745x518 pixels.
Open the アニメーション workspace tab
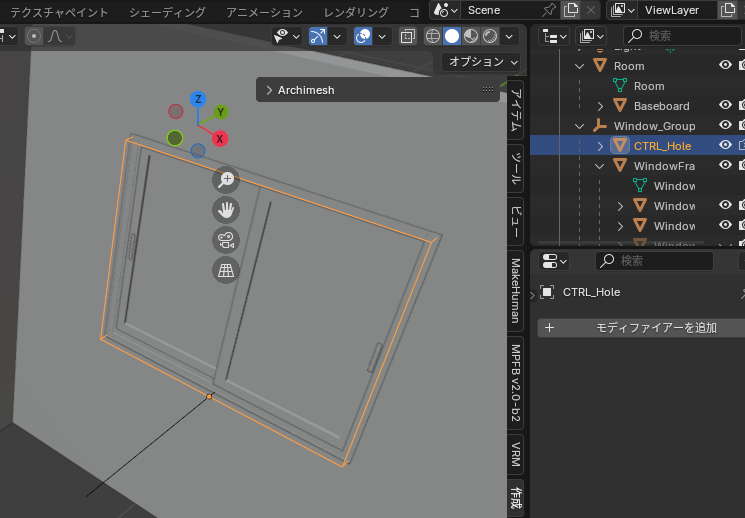[264, 12]
